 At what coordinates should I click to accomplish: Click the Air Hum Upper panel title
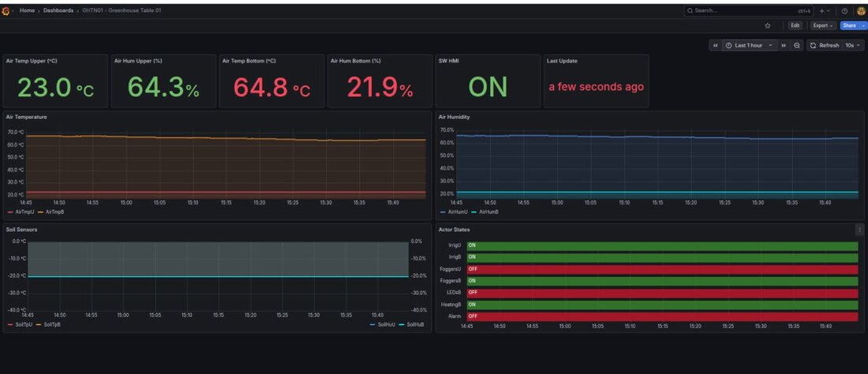pos(138,61)
